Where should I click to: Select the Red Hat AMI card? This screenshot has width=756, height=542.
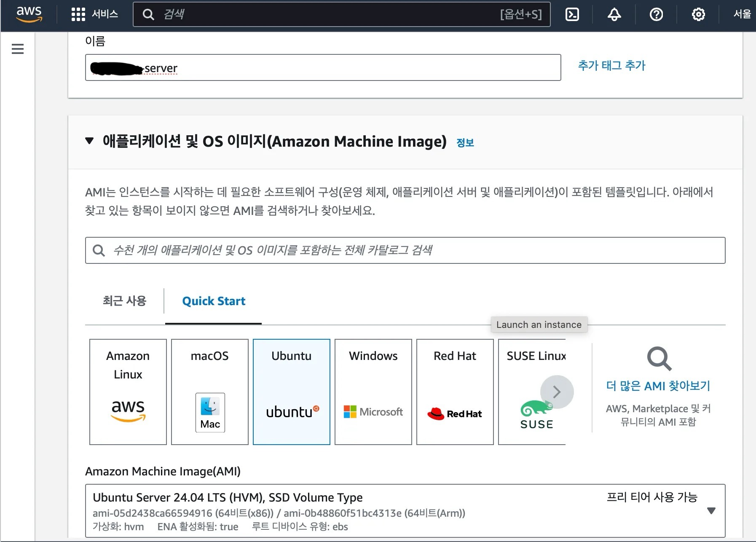(x=455, y=392)
